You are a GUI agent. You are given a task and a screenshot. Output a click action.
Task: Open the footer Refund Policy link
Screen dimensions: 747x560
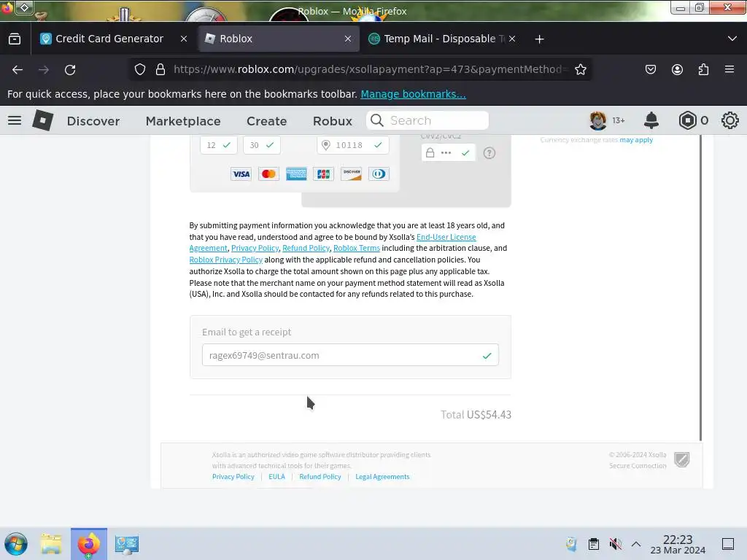click(x=320, y=477)
